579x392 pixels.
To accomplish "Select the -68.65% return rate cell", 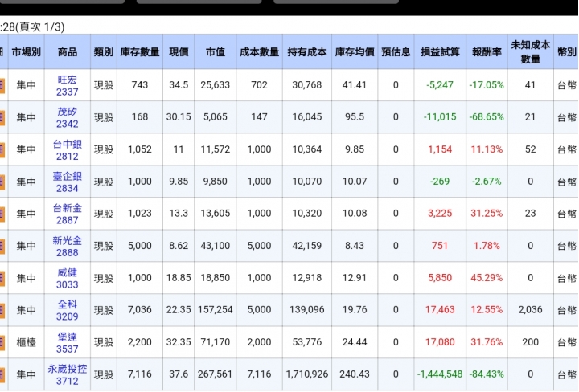I will point(487,117).
